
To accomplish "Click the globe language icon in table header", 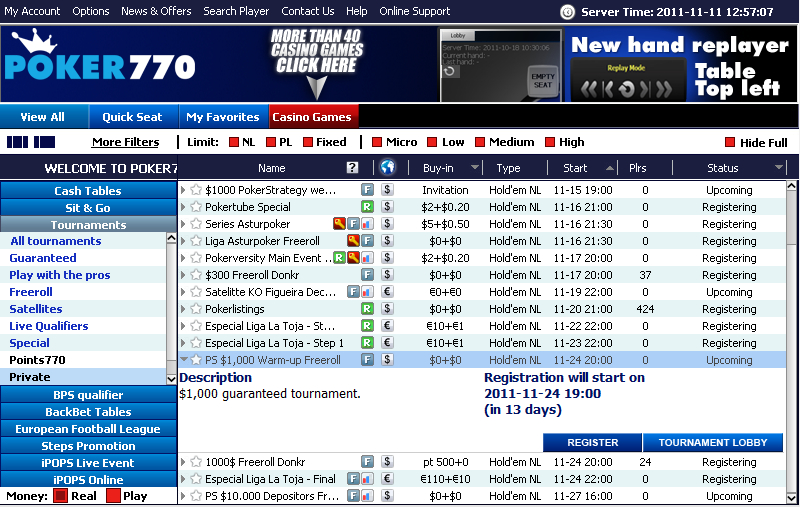I will tap(388, 167).
